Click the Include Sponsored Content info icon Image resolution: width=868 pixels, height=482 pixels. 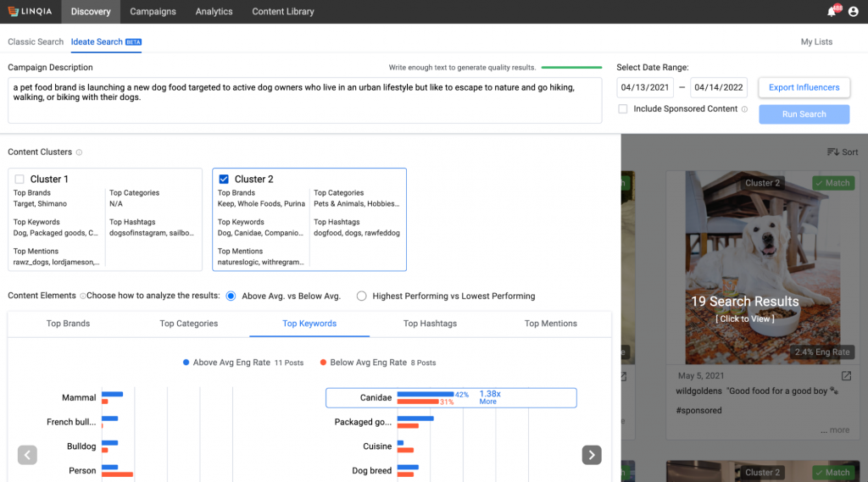click(x=744, y=109)
